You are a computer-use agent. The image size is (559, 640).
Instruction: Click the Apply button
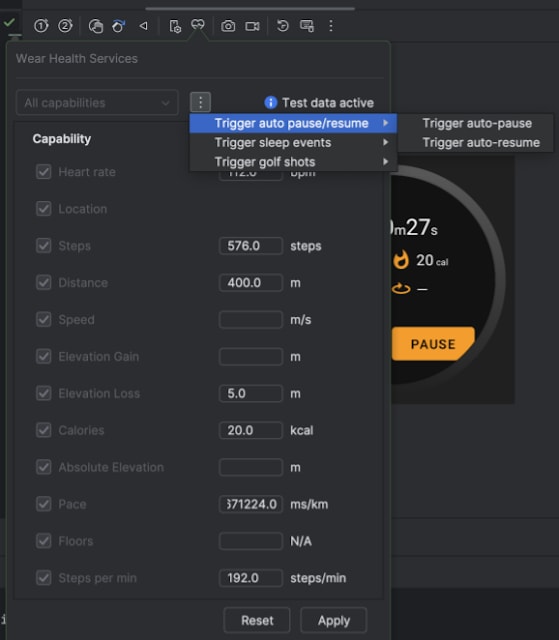pos(334,620)
